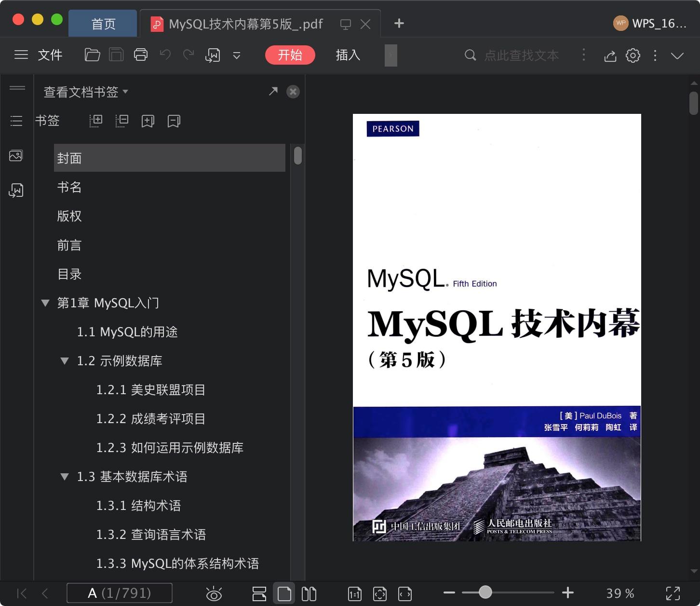Open the hamburger menu next to 文件
This screenshot has width=700, height=606.
coord(21,55)
